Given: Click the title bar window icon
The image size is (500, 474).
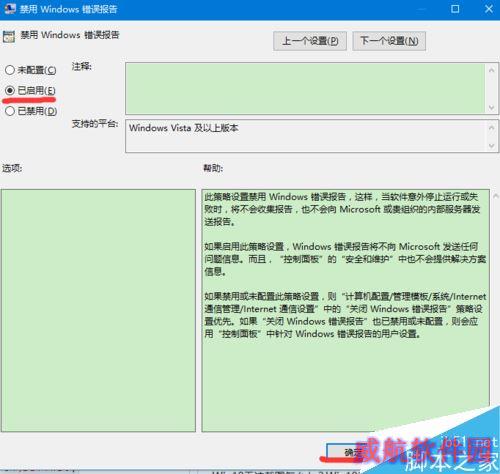Looking at the screenshot, I should (10, 8).
